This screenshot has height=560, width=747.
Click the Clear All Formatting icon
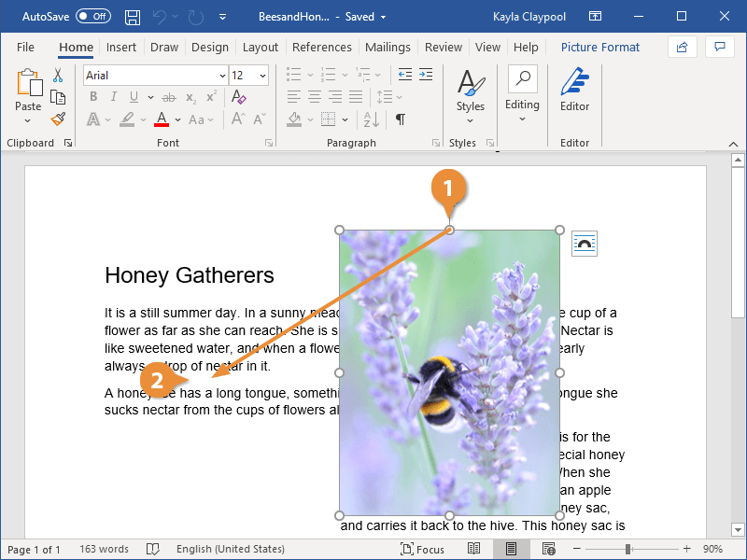(x=239, y=97)
